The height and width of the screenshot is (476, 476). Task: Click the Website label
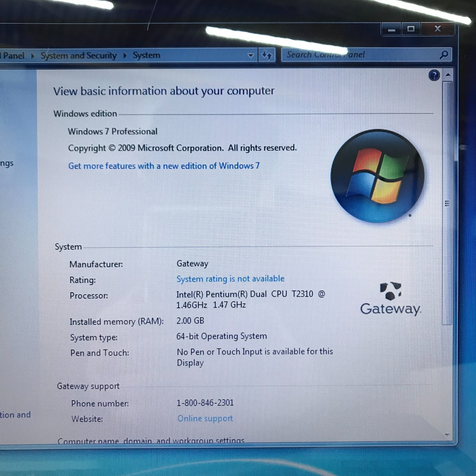pyautogui.click(x=87, y=419)
